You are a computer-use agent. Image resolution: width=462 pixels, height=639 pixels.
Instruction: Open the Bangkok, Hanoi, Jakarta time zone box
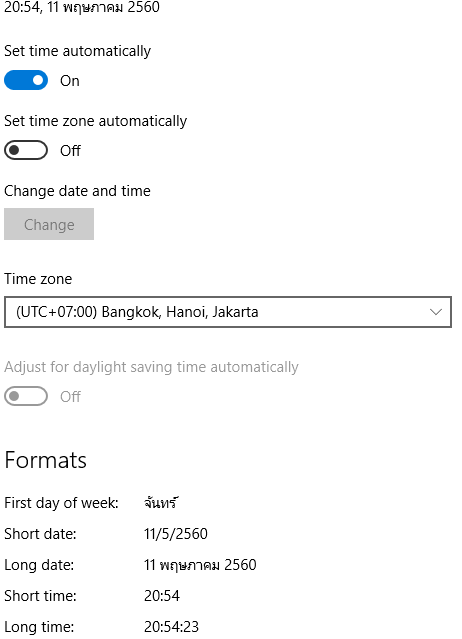click(x=228, y=312)
